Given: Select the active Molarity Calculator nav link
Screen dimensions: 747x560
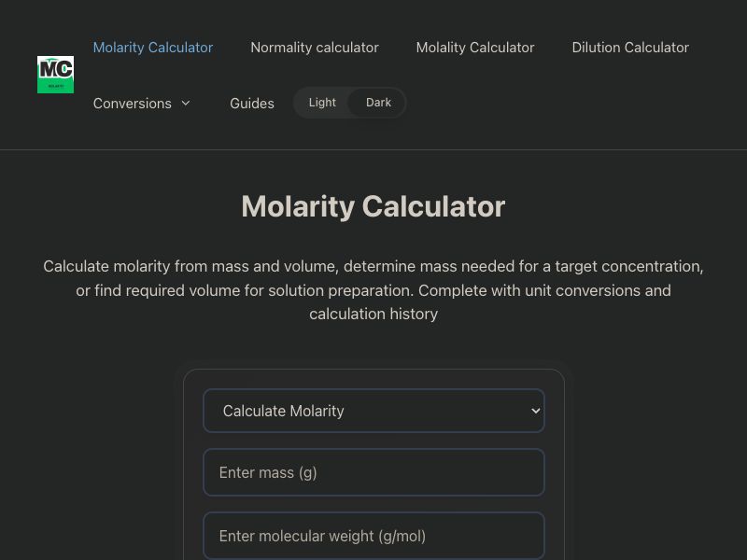Looking at the screenshot, I should click(x=153, y=48).
